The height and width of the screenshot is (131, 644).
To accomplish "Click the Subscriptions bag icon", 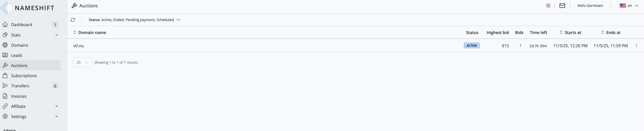I will [5, 76].
